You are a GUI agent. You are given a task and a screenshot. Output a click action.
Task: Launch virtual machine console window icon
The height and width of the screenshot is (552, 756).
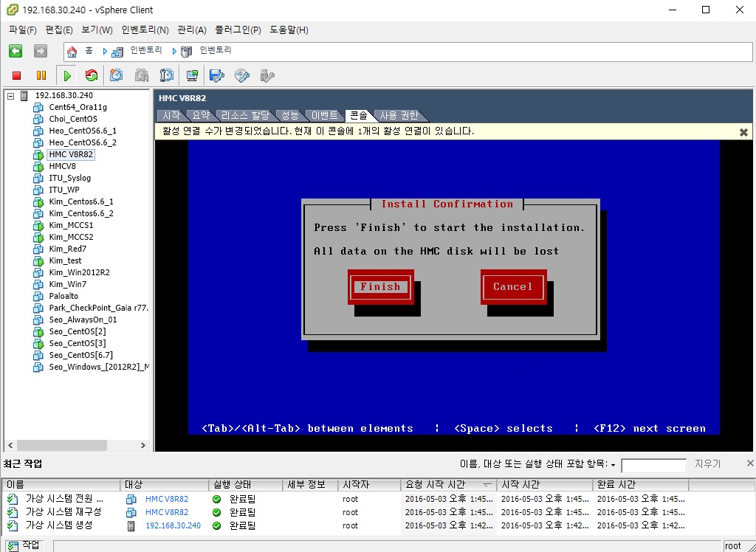coord(192,75)
